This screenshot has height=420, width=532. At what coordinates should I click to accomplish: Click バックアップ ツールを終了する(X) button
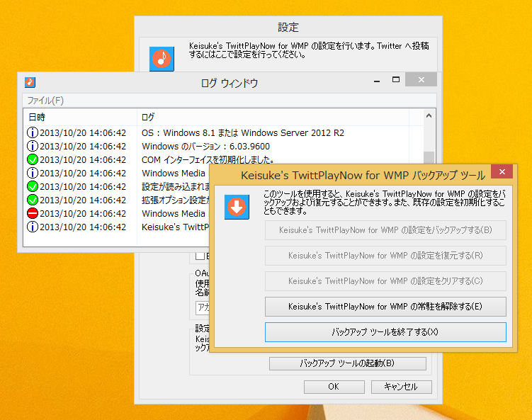point(385,332)
